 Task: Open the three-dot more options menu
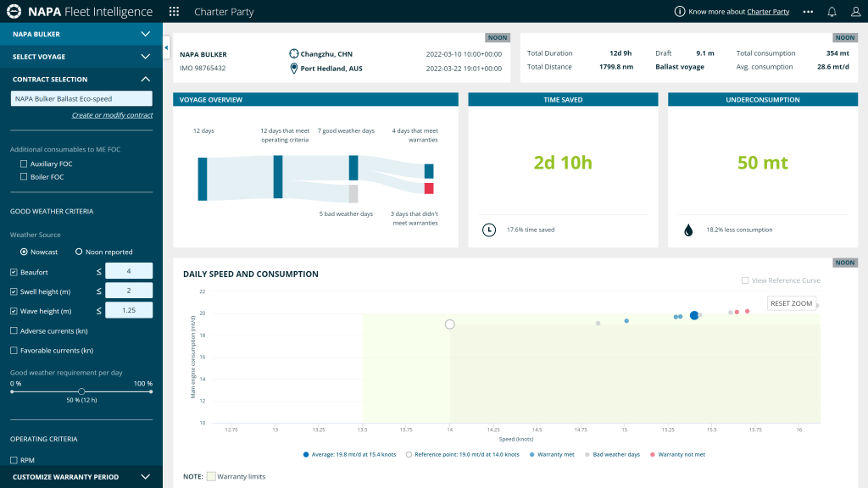point(808,12)
